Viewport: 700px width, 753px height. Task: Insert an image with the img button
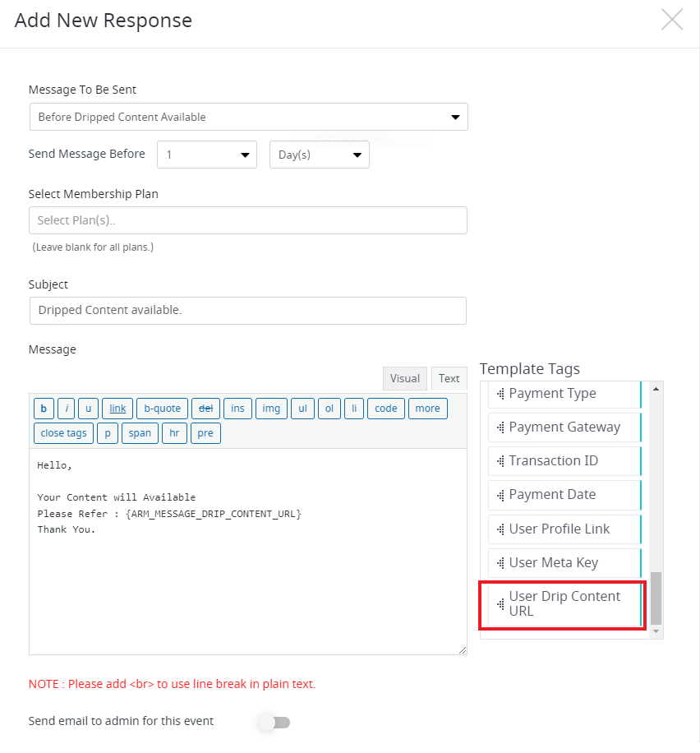[x=271, y=409]
